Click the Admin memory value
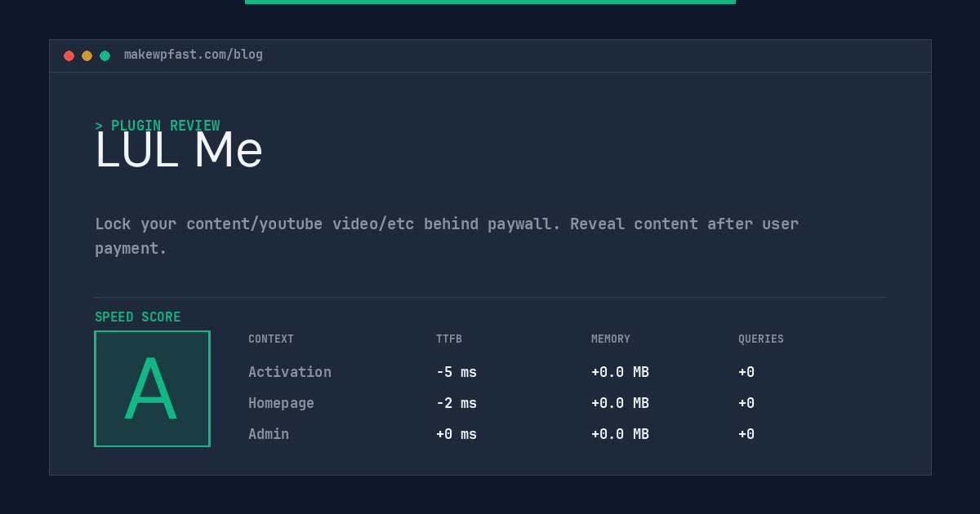The image size is (980, 514). pos(620,434)
